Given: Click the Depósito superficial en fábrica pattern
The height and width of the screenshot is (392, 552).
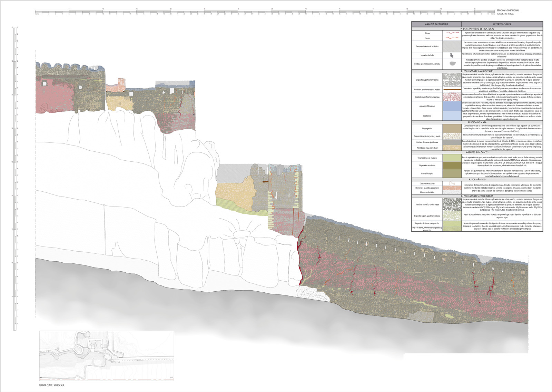Looking at the screenshot, I should coord(452,80).
